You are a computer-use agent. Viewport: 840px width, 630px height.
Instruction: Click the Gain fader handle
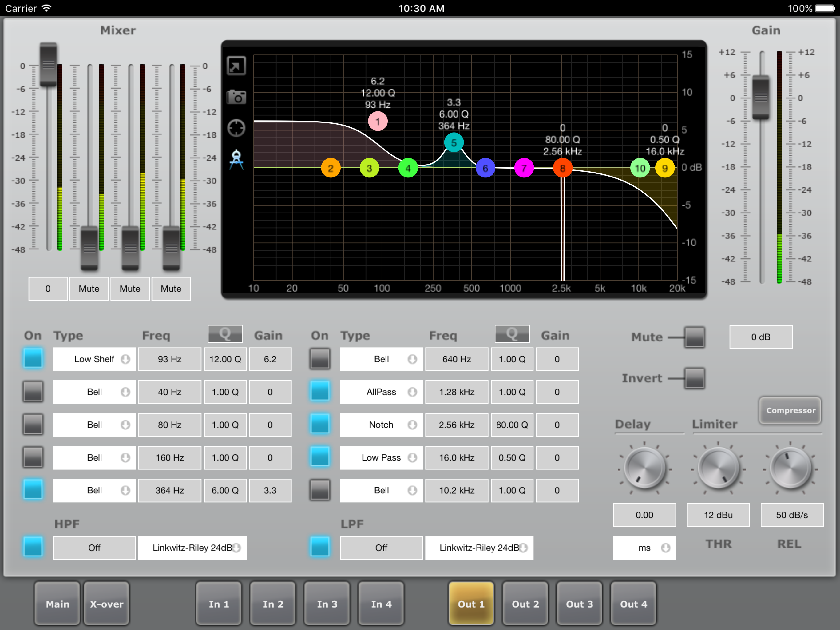pos(761,97)
